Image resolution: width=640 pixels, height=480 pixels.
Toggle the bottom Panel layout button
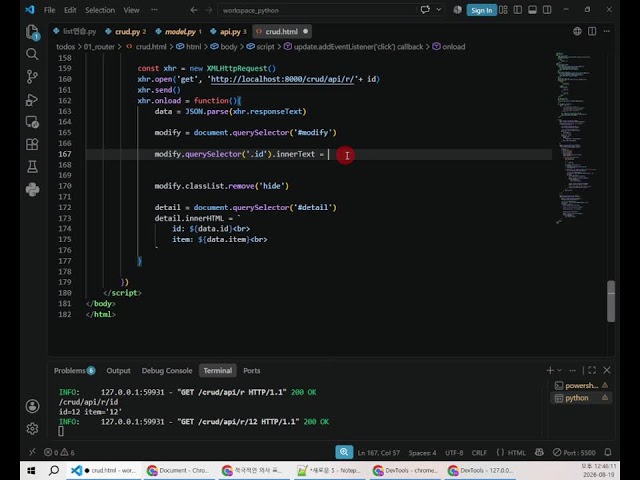[532, 10]
